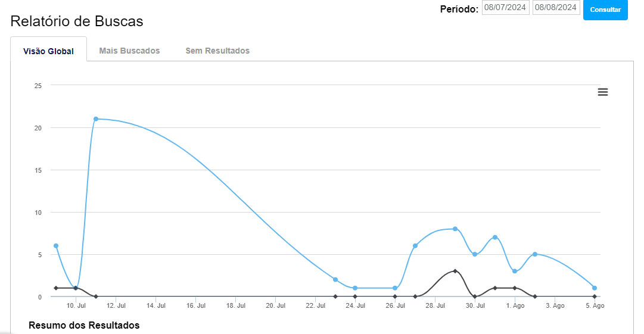This screenshot has height=334, width=644.
Task: Switch to the Mais Buscados tab
Action: tap(129, 51)
